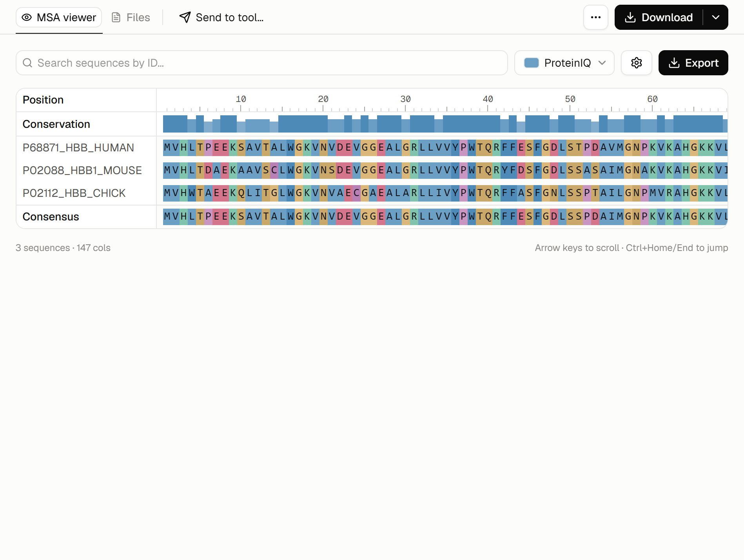Click position 40 on the ruler
The width and height of the screenshot is (744, 560).
488,99
